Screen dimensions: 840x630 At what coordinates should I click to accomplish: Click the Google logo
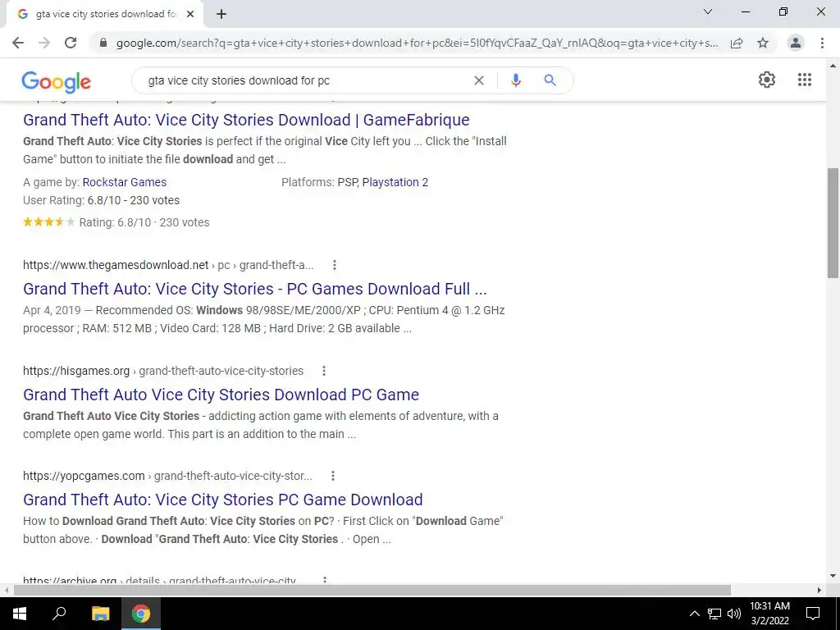(x=57, y=81)
